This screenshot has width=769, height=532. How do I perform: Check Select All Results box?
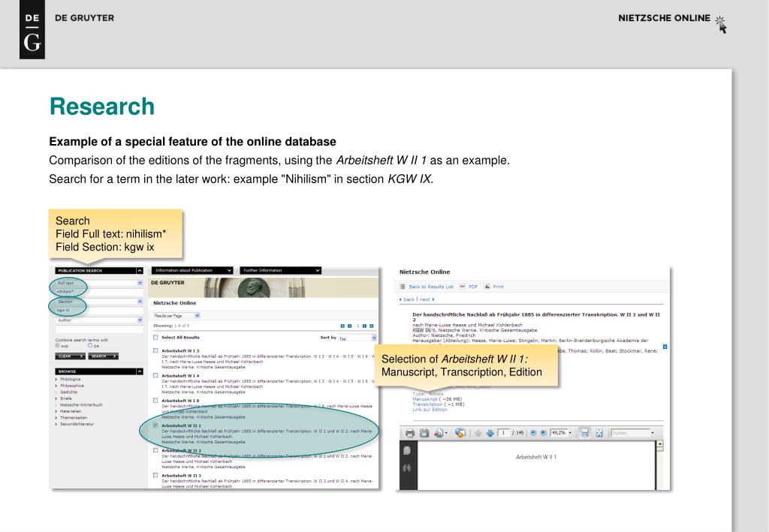155,338
